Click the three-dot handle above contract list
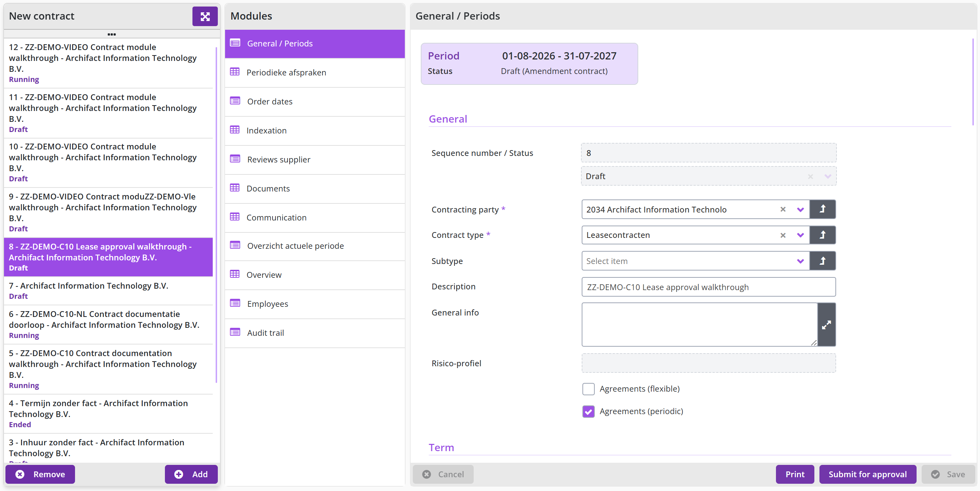 coord(112,34)
